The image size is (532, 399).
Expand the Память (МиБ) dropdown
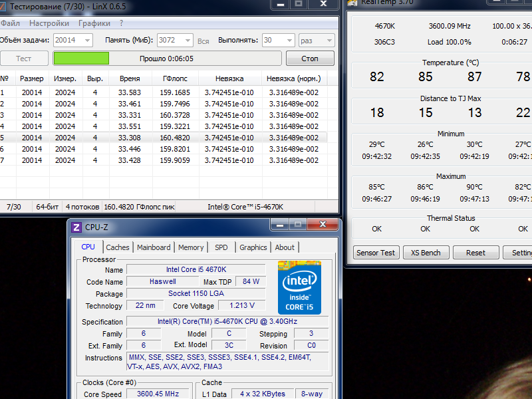(188, 41)
